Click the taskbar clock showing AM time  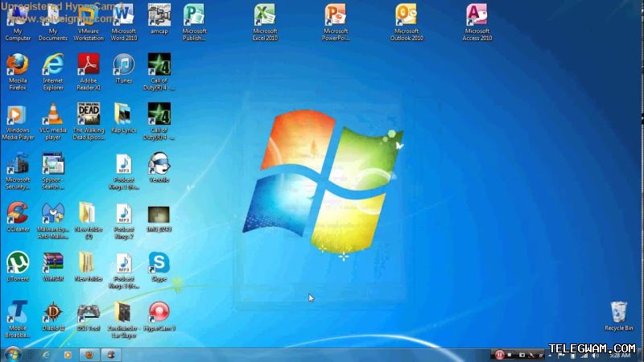(620, 356)
